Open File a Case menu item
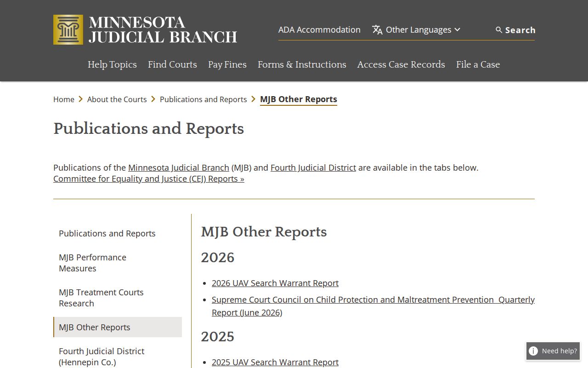The image size is (588, 368). coord(478,64)
